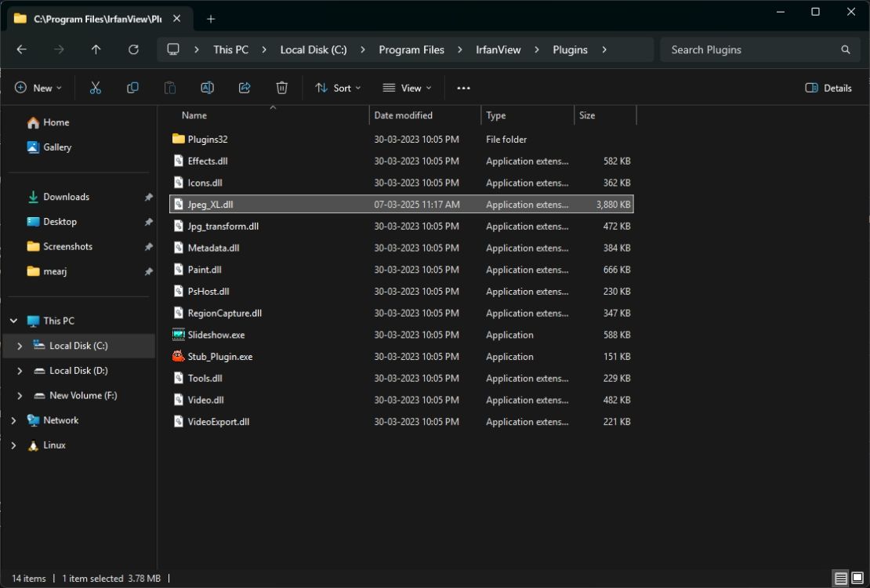
Task: Go back using the Back button
Action: [21, 49]
